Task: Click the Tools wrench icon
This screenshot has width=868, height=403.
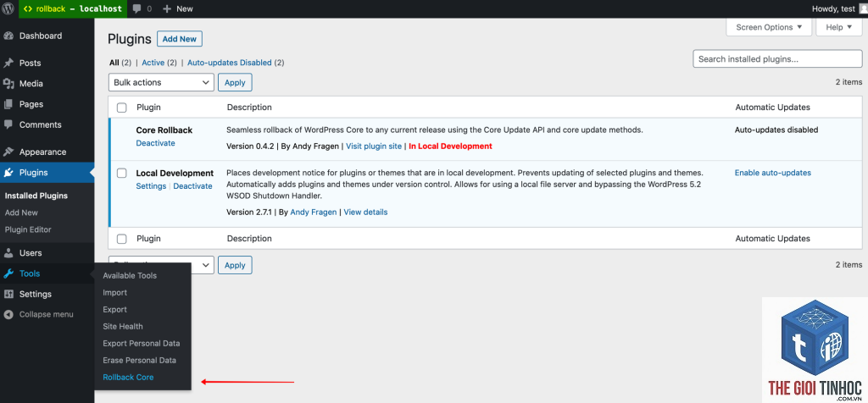Action: pyautogui.click(x=8, y=273)
